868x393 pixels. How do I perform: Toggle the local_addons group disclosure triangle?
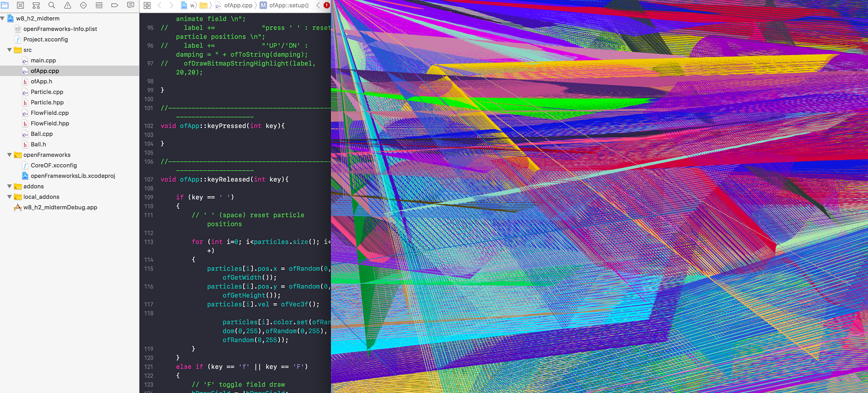pos(9,197)
